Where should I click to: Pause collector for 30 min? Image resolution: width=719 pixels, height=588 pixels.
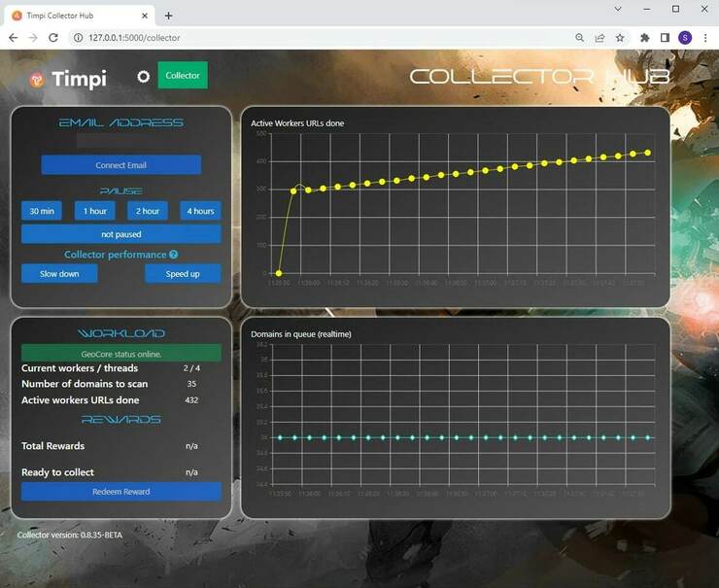point(42,211)
